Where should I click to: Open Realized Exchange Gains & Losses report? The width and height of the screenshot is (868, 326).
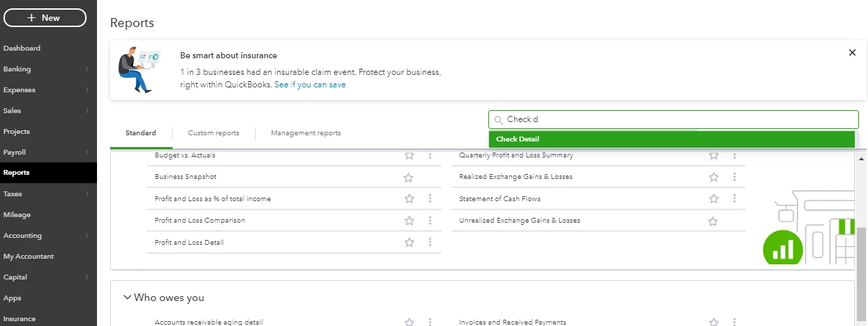516,177
